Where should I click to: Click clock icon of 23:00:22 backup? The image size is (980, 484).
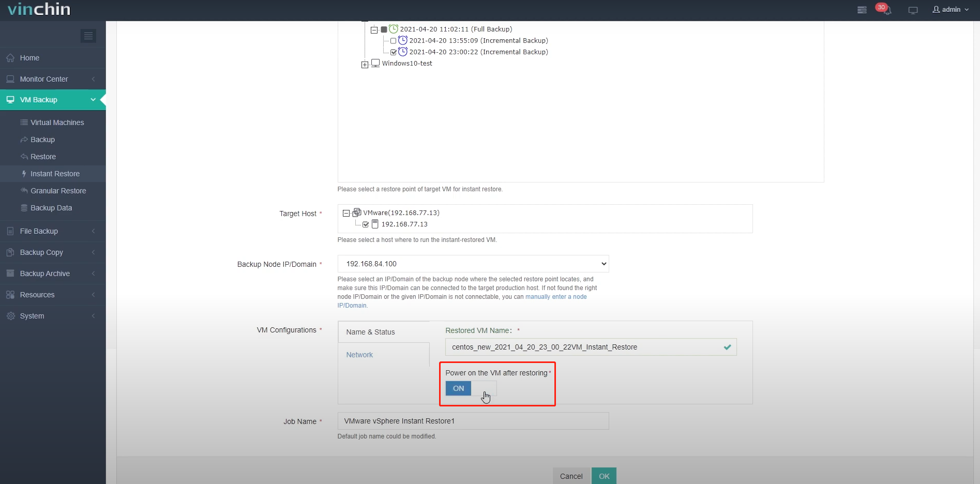[402, 52]
